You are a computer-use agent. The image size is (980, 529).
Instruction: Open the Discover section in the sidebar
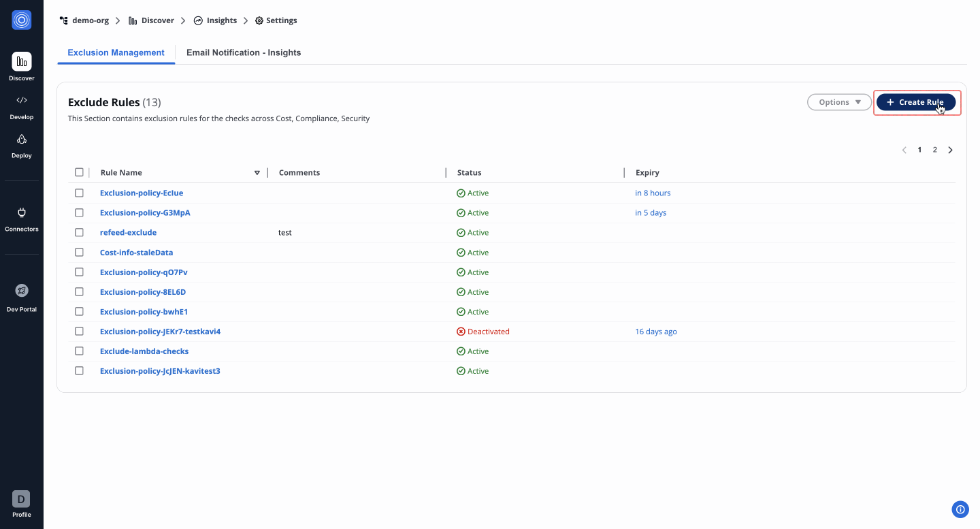(x=22, y=62)
